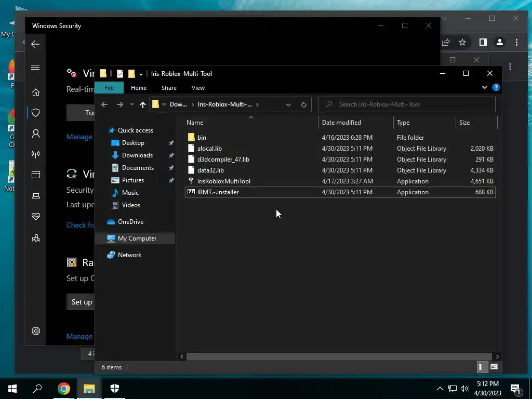Refresh the Iris-Roblox-Multi-Tool folder view
Screen dimensions: 532x399
point(303,104)
